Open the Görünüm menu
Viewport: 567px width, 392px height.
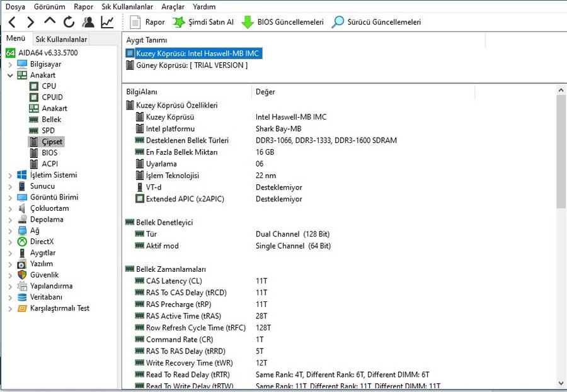click(50, 6)
